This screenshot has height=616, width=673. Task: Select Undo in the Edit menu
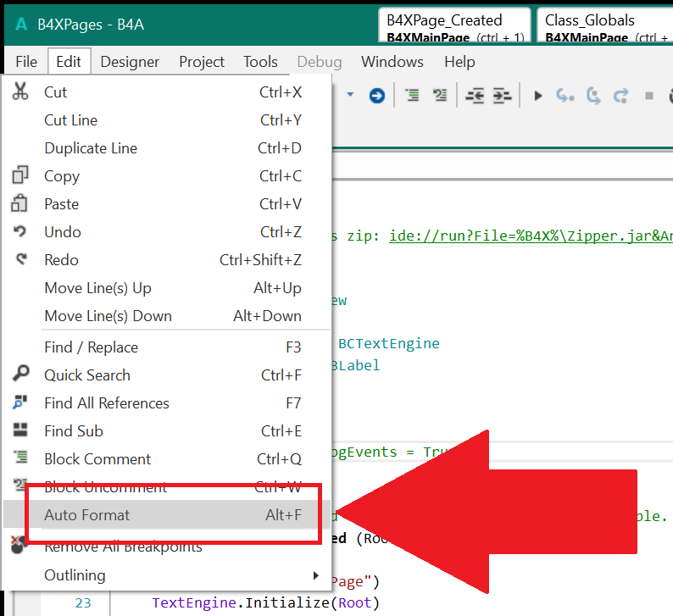(167, 232)
